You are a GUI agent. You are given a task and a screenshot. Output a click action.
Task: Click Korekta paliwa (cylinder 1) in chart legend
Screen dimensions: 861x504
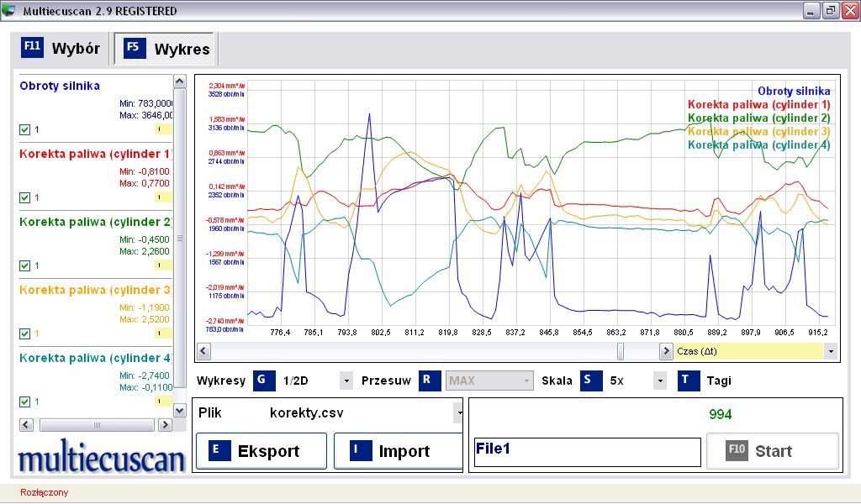759,105
